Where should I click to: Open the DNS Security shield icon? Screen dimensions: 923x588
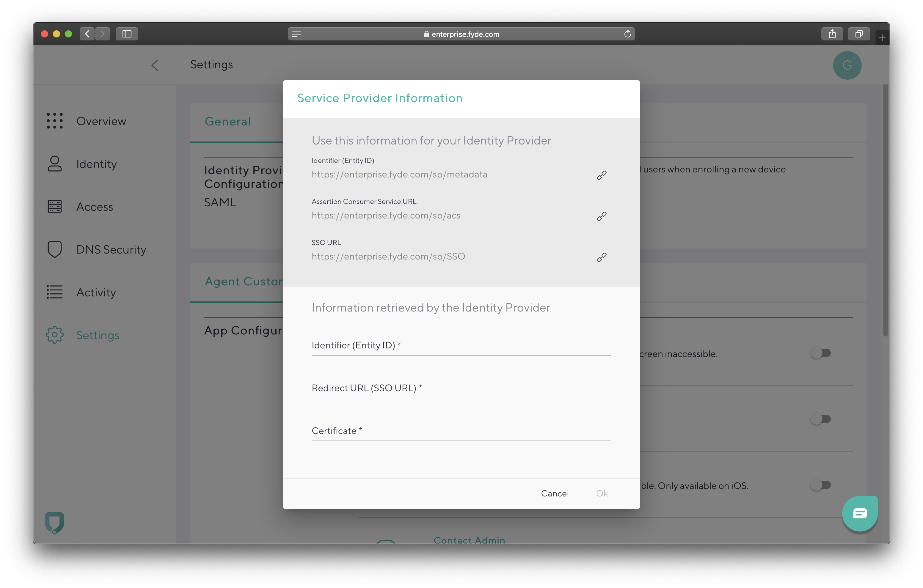(54, 249)
